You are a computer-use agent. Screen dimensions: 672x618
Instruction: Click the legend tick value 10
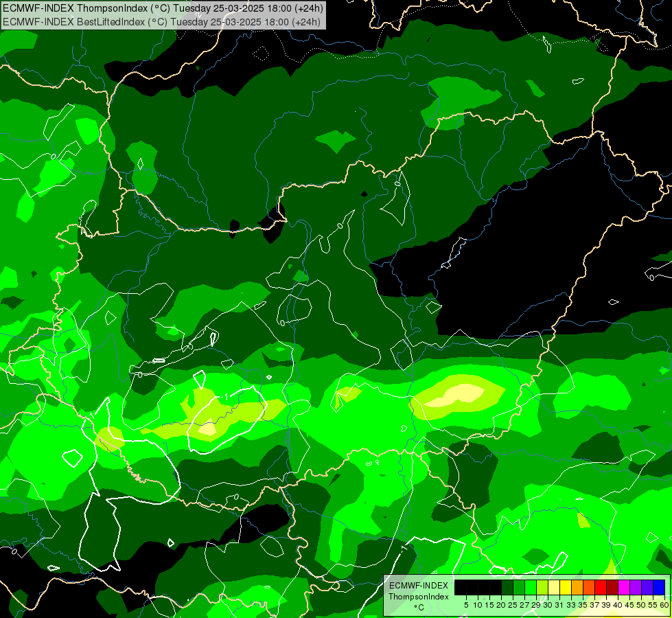(x=478, y=605)
